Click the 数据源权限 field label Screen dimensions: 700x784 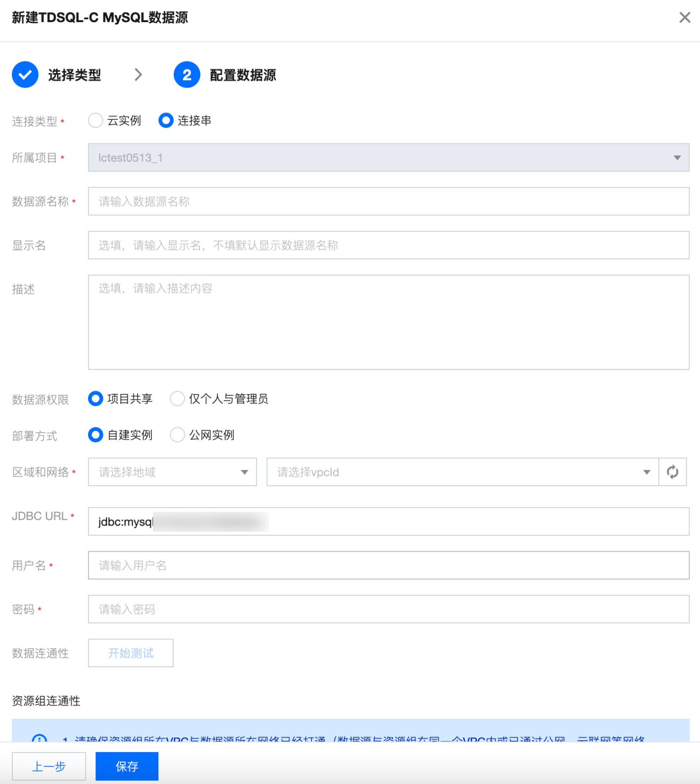coord(40,400)
